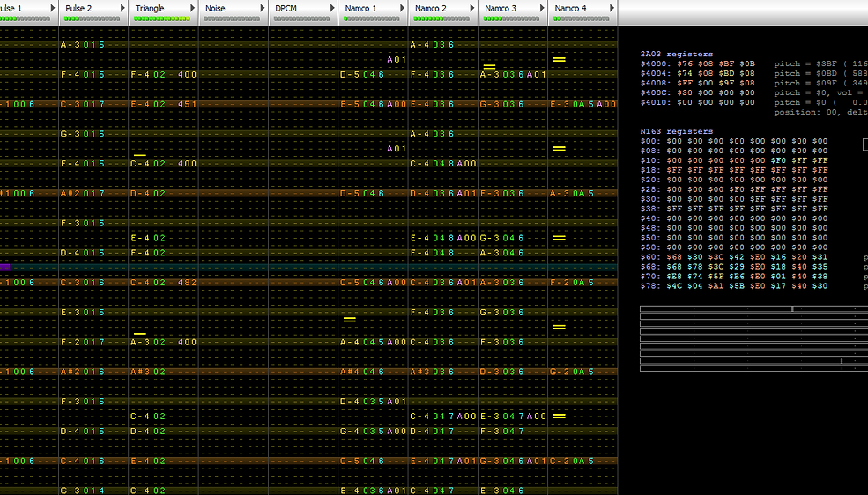Select Namco 2 note E-4 047 A01

[443, 461]
